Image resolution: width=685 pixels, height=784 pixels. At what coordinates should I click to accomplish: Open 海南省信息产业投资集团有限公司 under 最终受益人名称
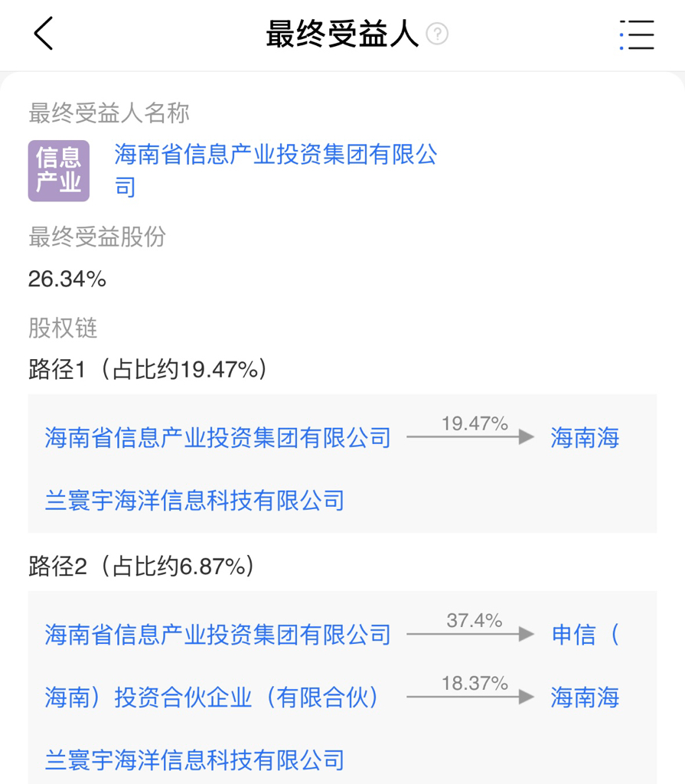[x=276, y=156]
